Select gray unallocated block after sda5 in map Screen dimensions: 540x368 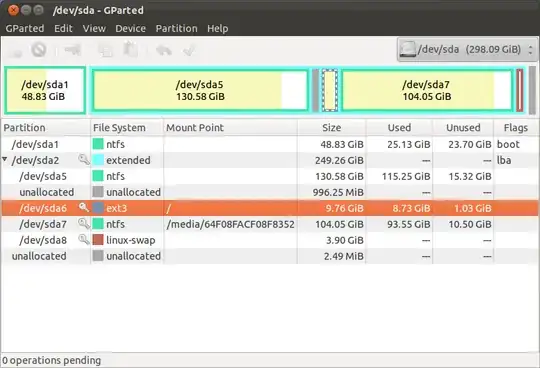point(315,90)
